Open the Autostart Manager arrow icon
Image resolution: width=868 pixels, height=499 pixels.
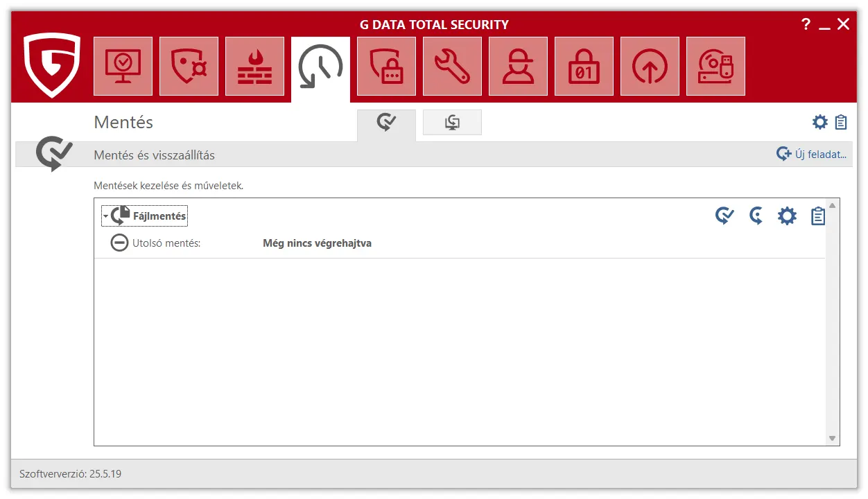coord(650,67)
